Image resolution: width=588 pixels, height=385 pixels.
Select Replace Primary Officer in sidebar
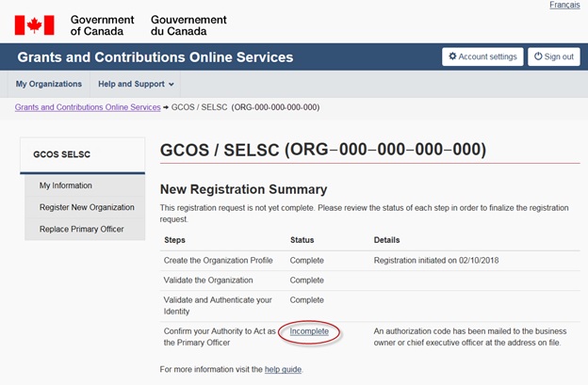tap(81, 229)
